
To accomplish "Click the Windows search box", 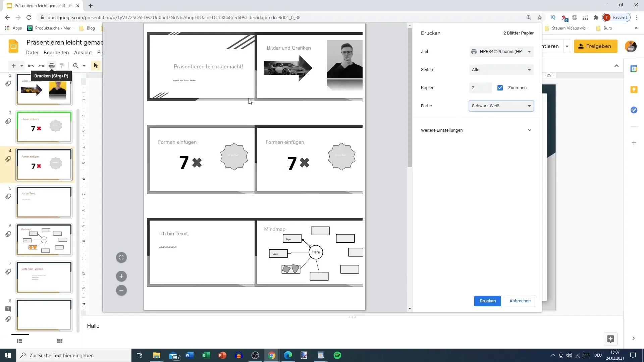I will click(x=74, y=355).
